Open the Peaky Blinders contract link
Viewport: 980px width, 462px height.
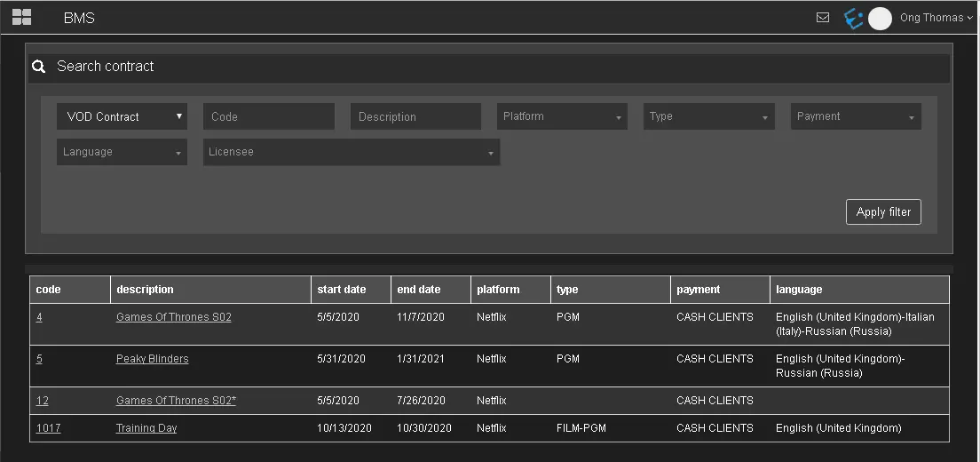point(152,359)
